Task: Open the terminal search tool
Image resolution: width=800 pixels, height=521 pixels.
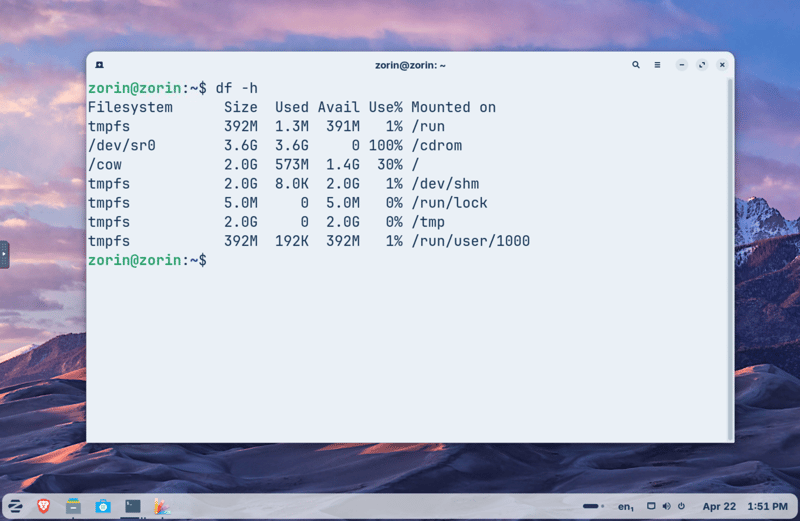Action: pyautogui.click(x=635, y=65)
